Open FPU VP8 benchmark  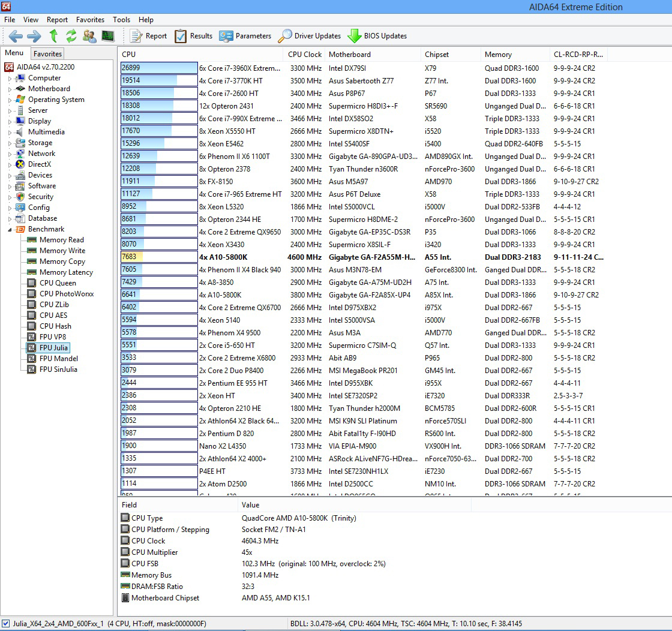(x=53, y=336)
